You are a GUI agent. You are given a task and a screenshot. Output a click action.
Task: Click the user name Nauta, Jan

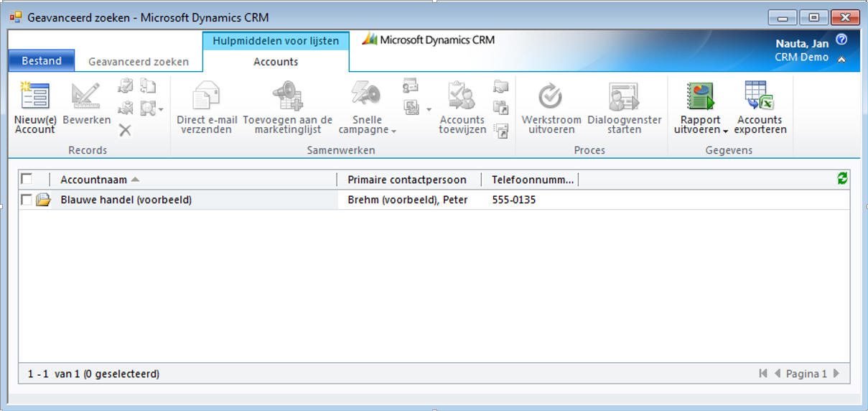[802, 44]
